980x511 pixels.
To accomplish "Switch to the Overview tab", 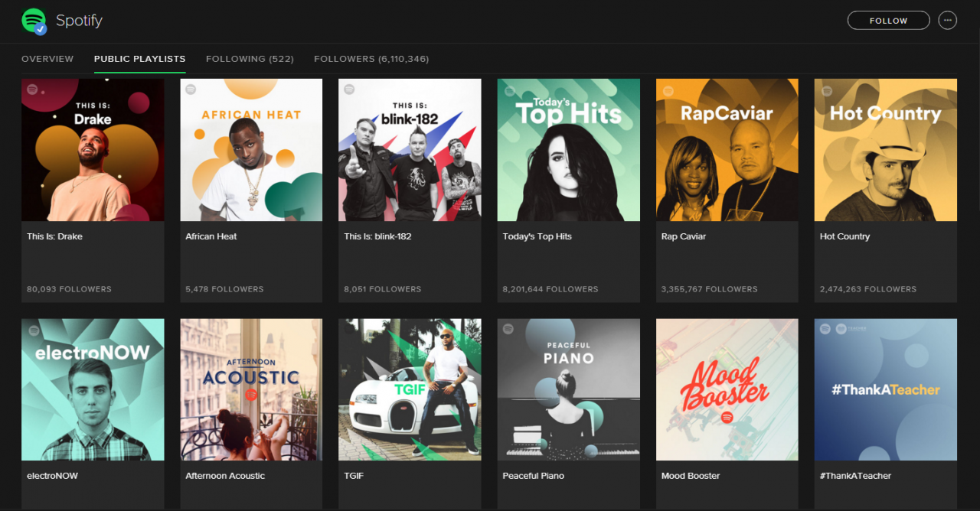I will (47, 59).
